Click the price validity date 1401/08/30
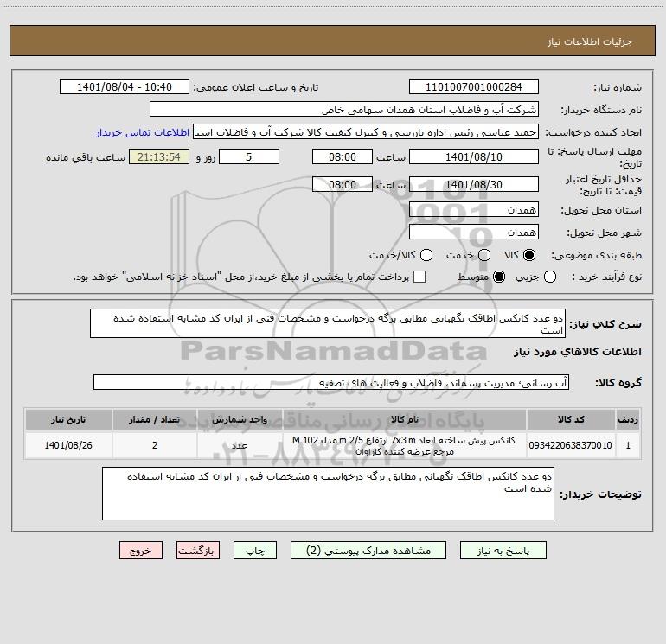The height and width of the screenshot is (644, 666). click(474, 185)
